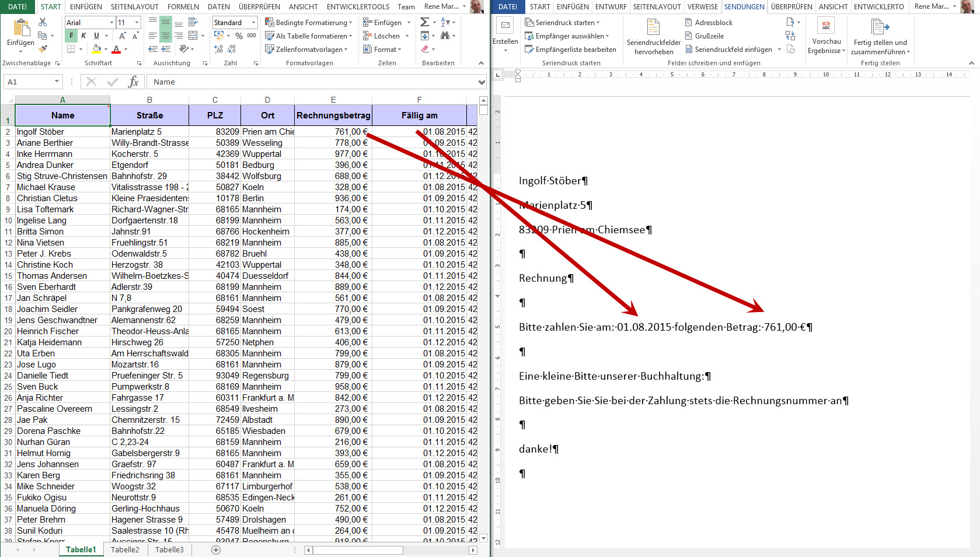This screenshot has width=980, height=557.
Task: Click the Format Painter brush icon
Action: pos(43,49)
